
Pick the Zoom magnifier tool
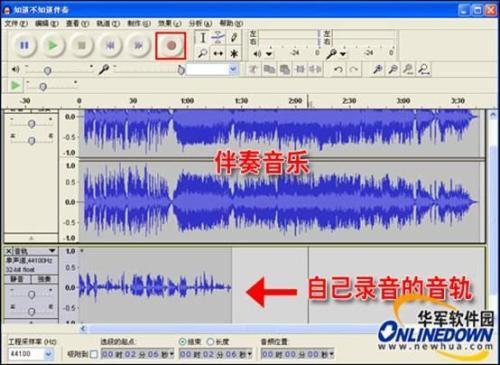click(x=203, y=53)
